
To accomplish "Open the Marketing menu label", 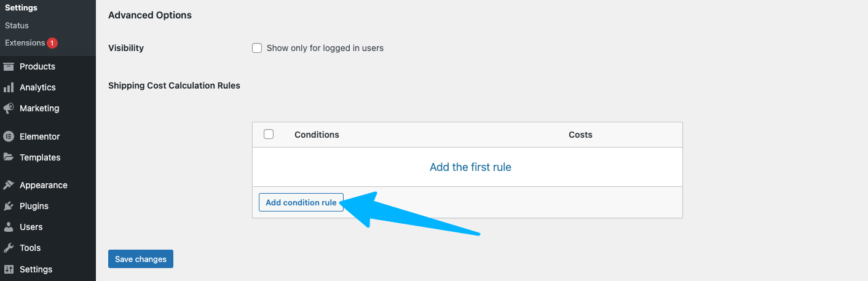I will (x=39, y=108).
